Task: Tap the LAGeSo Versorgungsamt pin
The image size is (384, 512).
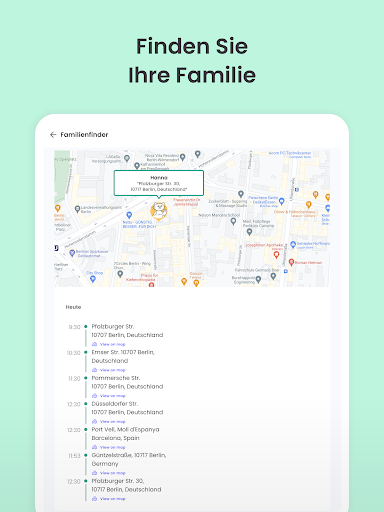Action: coord(127,158)
